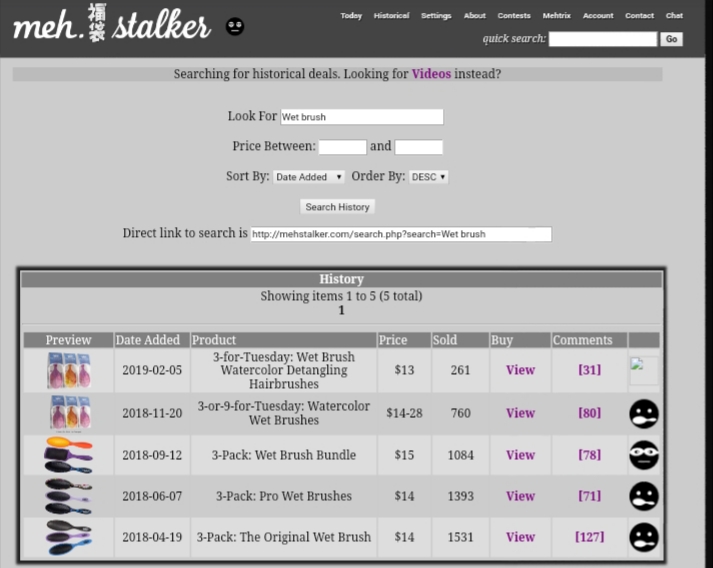Image resolution: width=713 pixels, height=568 pixels.
Task: Click the meh face icon beside the logo
Action: (235, 27)
